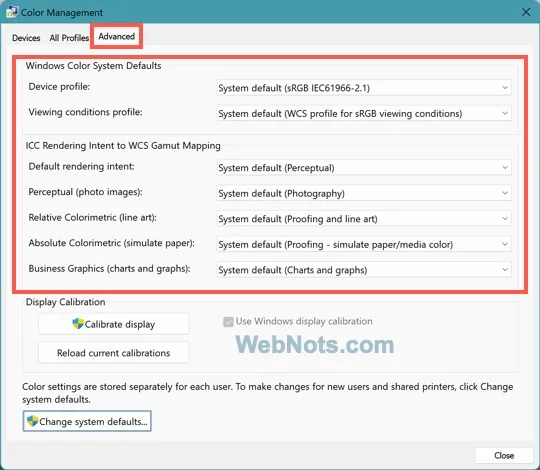Screen dimensions: 540x470
Task: Open the Relative Colorimetric (line art) dropdown
Action: 364,219
